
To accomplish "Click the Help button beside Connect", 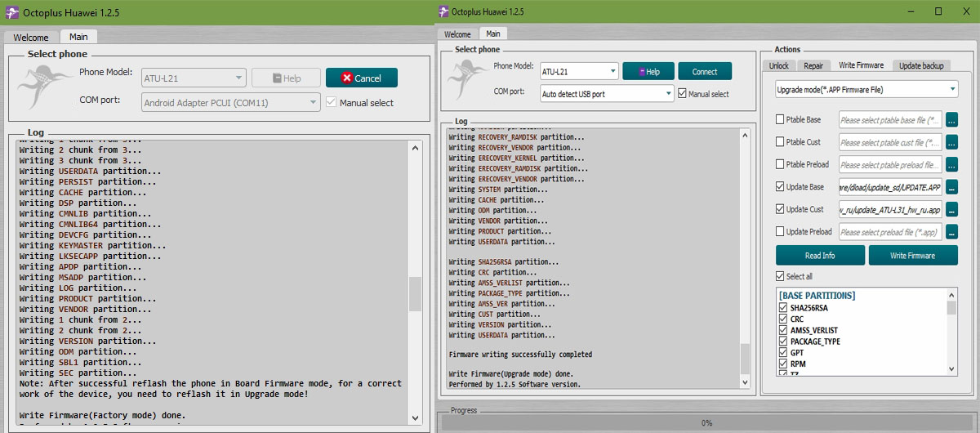I will (x=648, y=71).
